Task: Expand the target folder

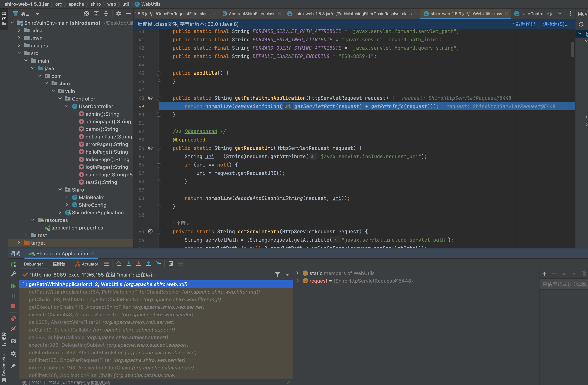Action: (x=19, y=243)
